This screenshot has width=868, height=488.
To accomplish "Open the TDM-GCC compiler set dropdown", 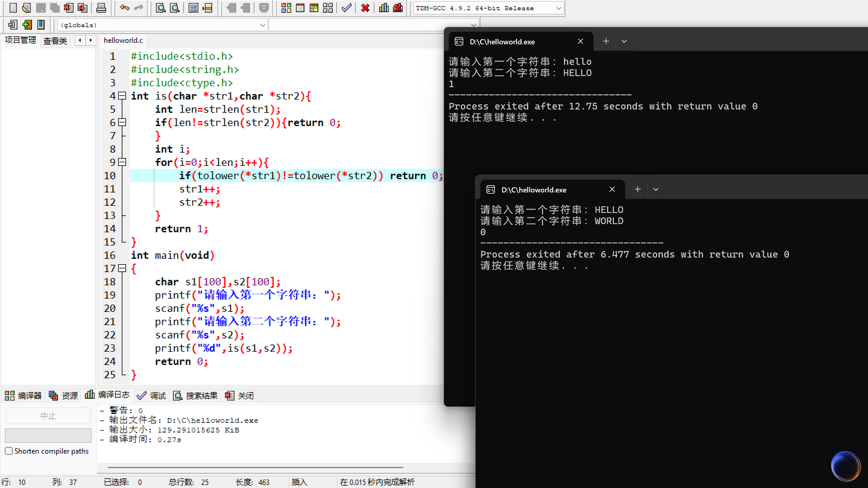I will 558,8.
